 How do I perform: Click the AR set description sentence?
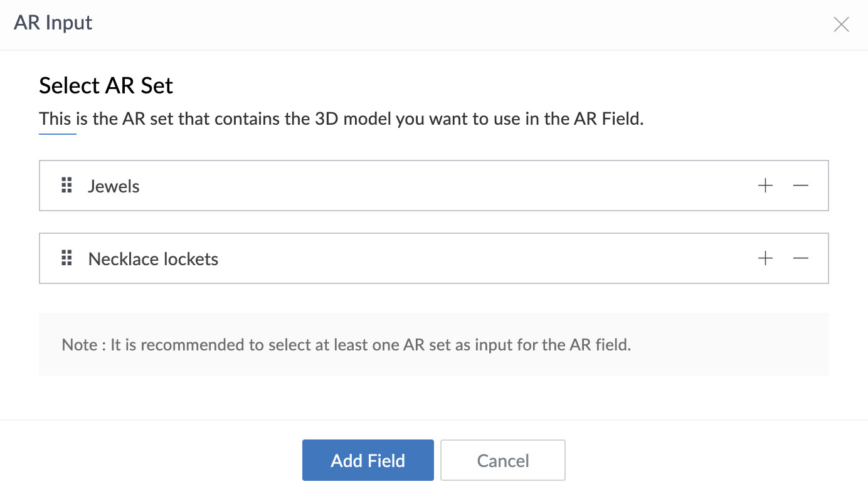coord(342,118)
